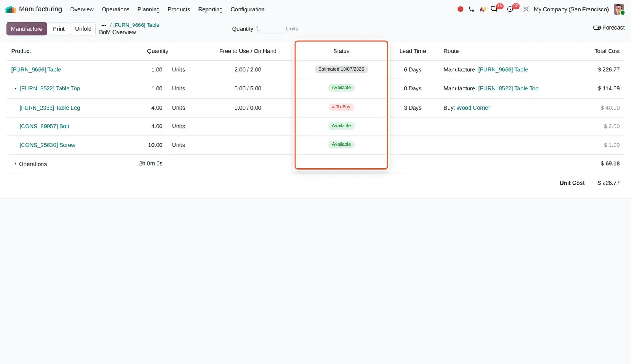The width and height of the screenshot is (631, 364).
Task: Open the debug tools wrench icon
Action: click(x=526, y=9)
